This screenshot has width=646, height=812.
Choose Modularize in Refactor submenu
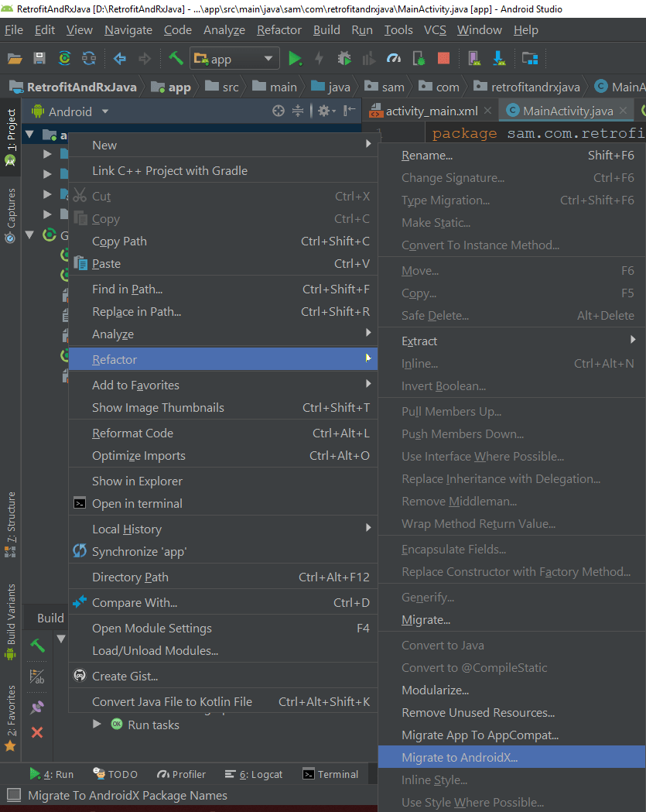[512, 690]
